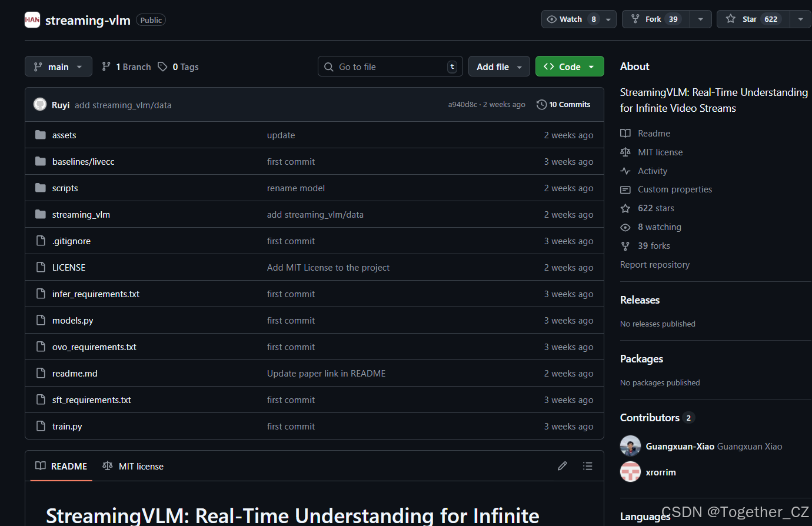812x526 pixels.
Task: Open Readme via the book icon
Action: tap(625, 133)
